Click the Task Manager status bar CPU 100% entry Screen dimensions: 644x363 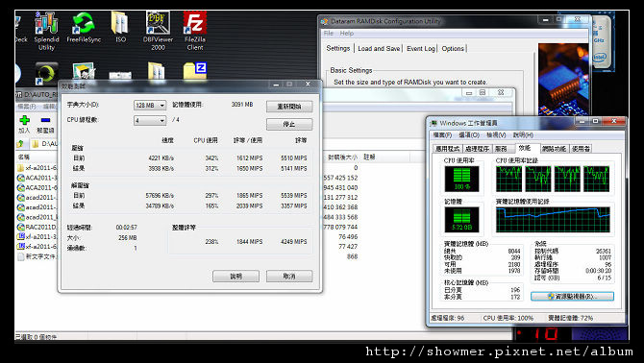coord(508,318)
